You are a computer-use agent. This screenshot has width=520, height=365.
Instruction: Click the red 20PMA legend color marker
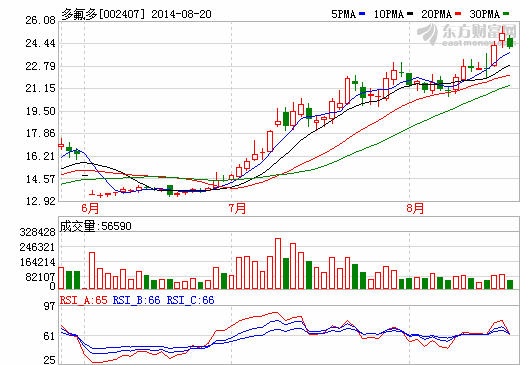(458, 14)
